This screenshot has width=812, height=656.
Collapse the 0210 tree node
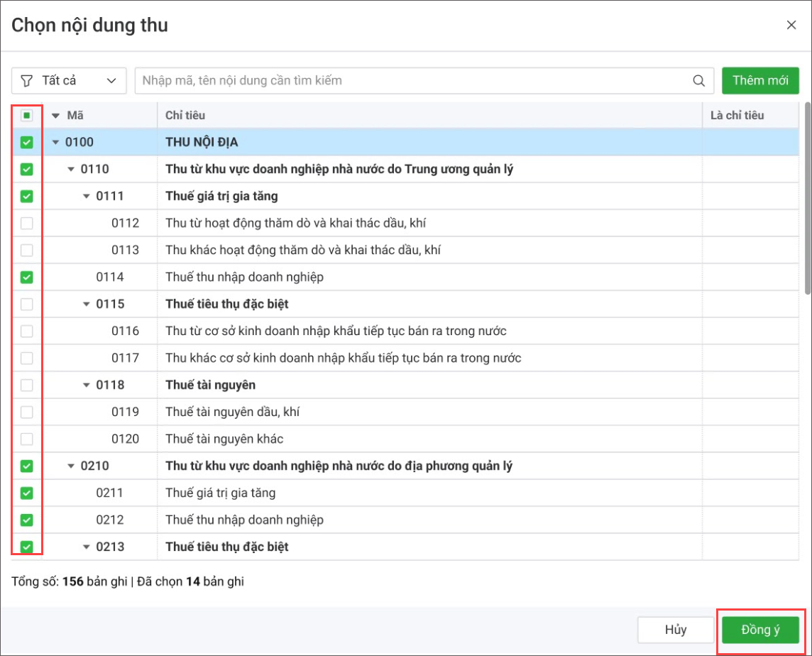71,466
